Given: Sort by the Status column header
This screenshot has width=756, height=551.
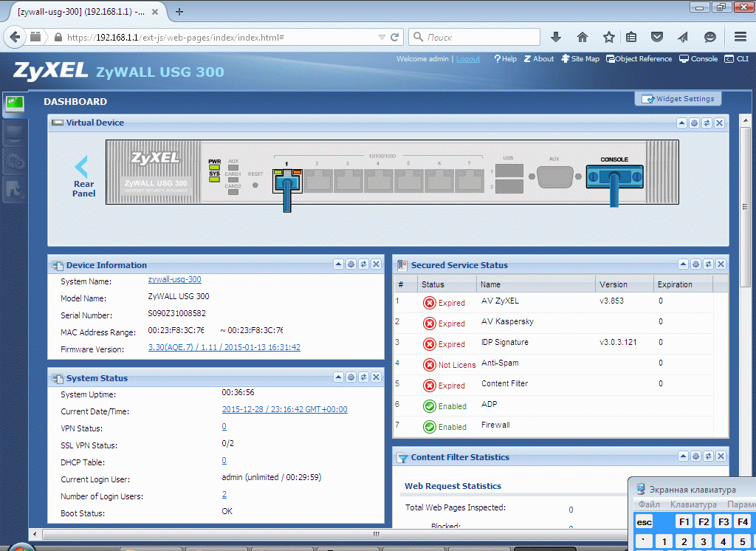Looking at the screenshot, I should 447,284.
